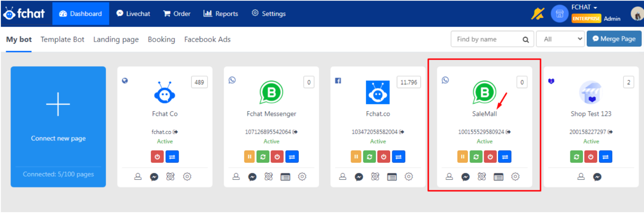This screenshot has width=644, height=220.
Task: Open the settings gear on SaleMall card
Action: click(515, 177)
